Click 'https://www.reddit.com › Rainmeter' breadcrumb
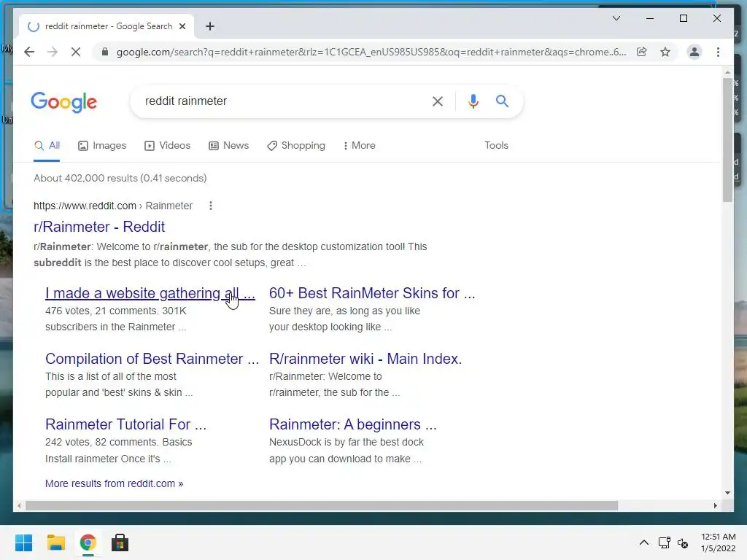This screenshot has width=747, height=560. coord(113,206)
